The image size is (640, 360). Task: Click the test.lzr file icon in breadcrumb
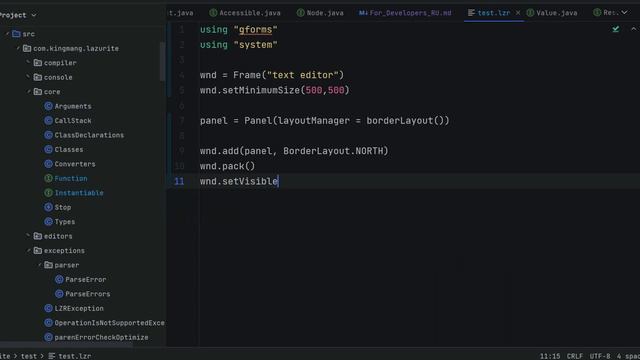[52, 356]
